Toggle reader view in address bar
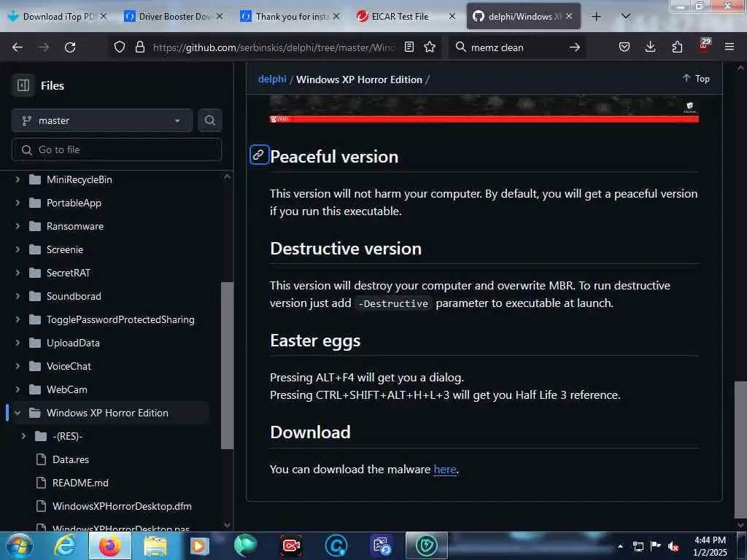 tap(409, 47)
